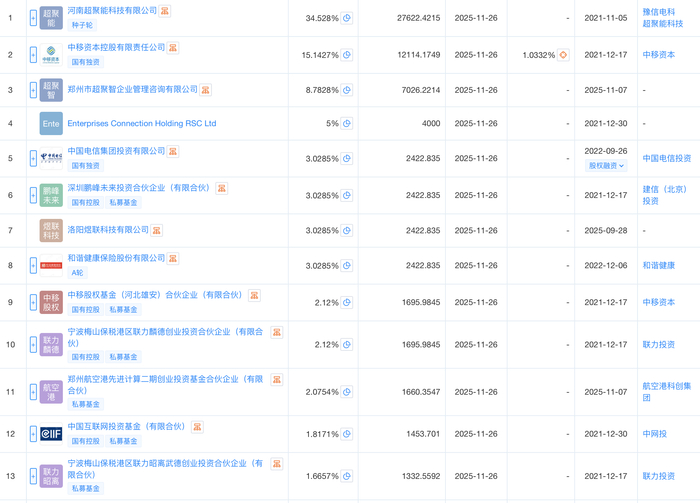Expand row 12 中国互联网投资基金
The width and height of the screenshot is (700, 503).
pyautogui.click(x=33, y=434)
